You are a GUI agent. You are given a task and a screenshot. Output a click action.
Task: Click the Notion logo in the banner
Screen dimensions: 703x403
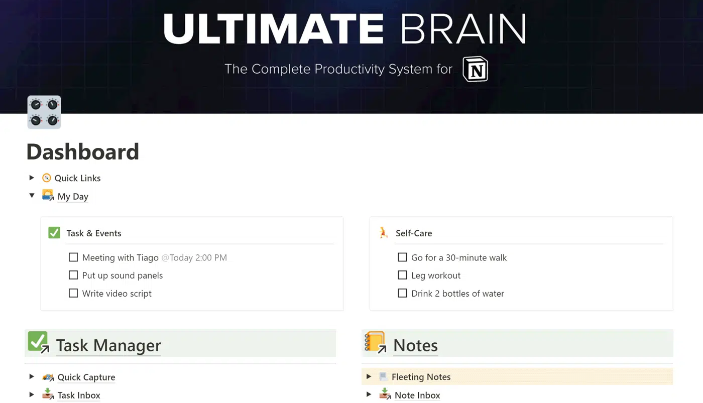pos(475,69)
